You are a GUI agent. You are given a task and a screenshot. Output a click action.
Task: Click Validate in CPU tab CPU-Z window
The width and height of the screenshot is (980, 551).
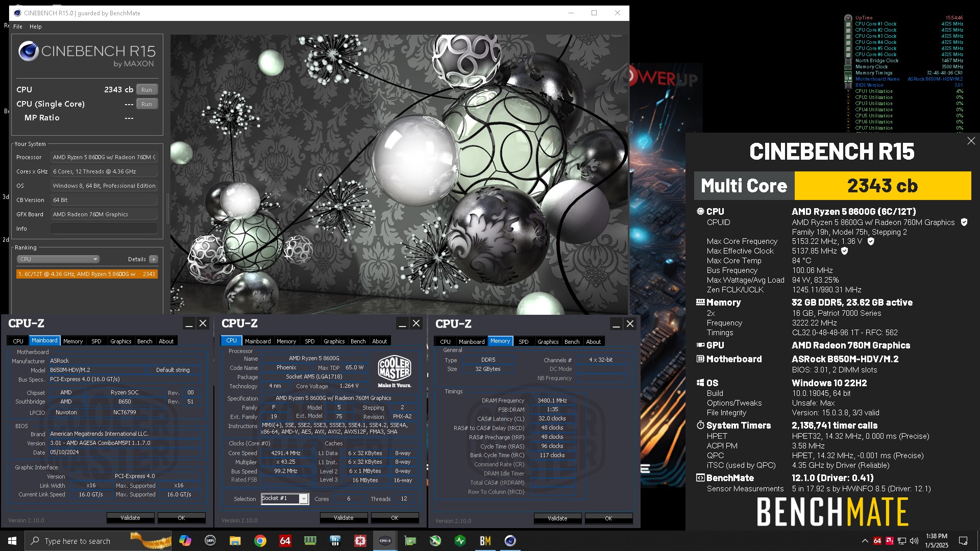(344, 518)
